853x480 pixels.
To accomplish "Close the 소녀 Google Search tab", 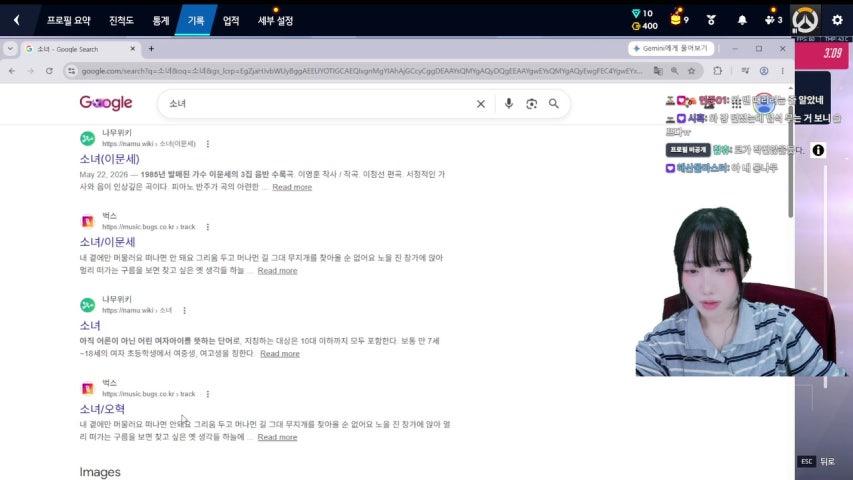I will click(x=132, y=49).
